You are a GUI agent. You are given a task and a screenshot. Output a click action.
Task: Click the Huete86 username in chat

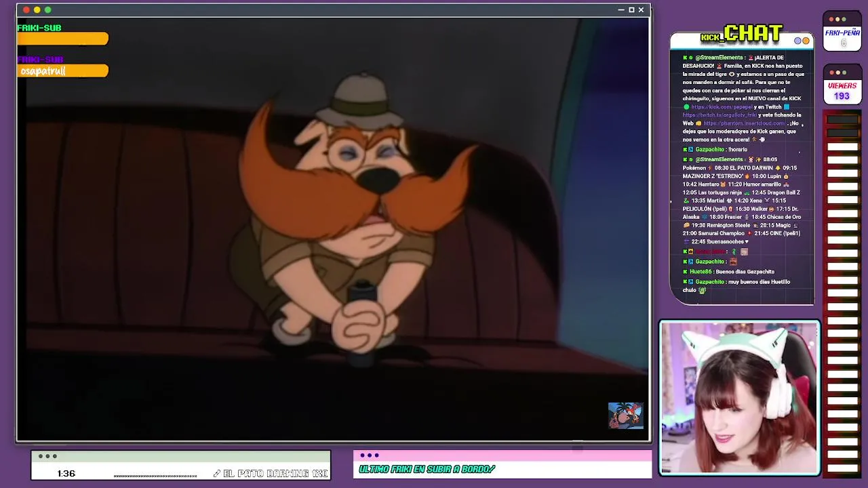coord(701,272)
